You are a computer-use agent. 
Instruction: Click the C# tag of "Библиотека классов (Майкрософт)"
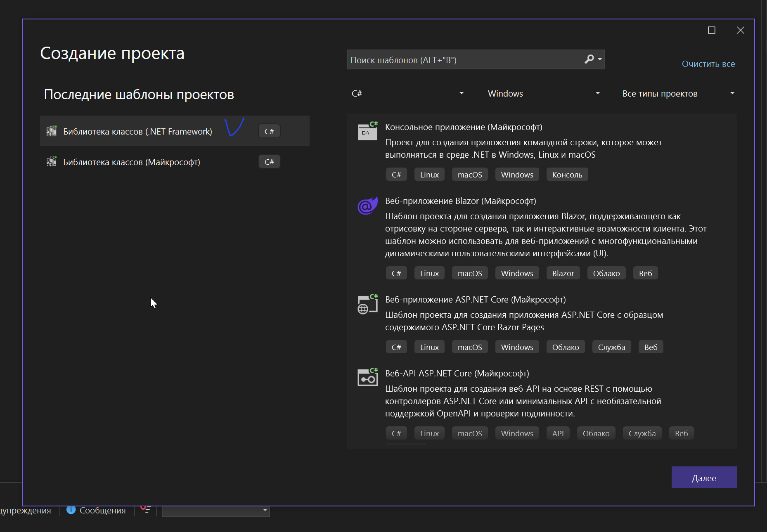coord(269,162)
